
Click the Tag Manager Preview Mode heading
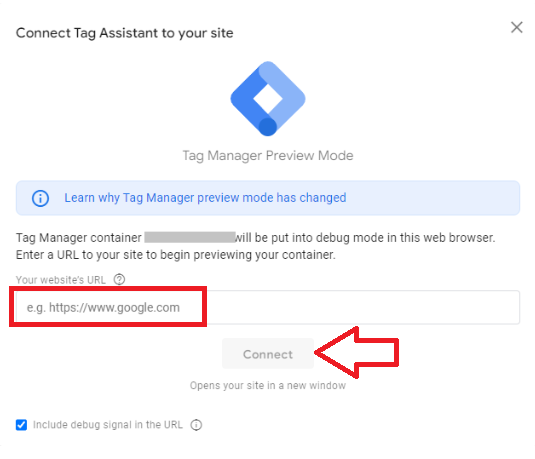pyautogui.click(x=268, y=156)
